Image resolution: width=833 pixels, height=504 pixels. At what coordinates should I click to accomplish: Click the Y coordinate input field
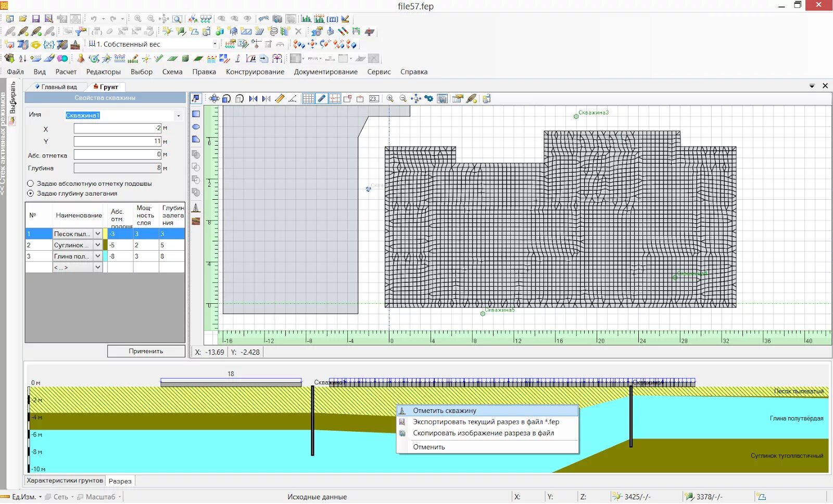(x=118, y=141)
